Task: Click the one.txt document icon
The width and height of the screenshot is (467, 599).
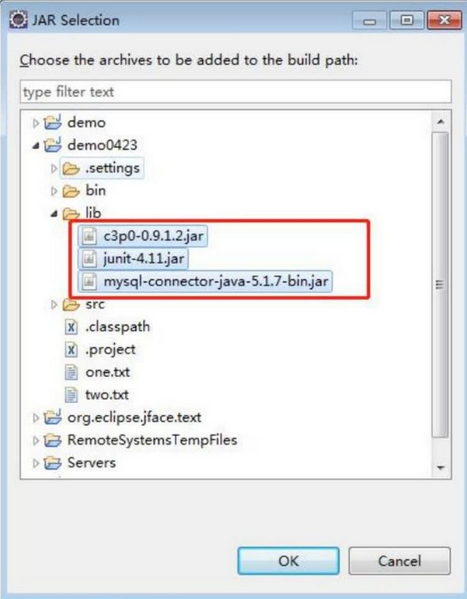Action: (71, 372)
